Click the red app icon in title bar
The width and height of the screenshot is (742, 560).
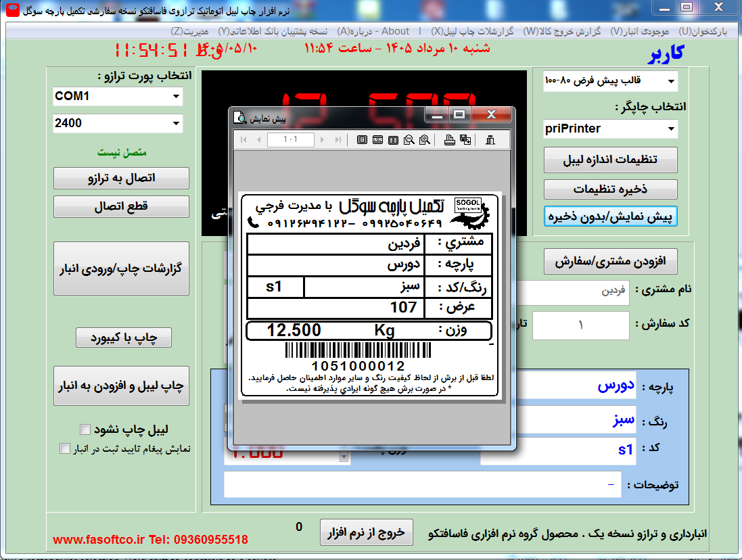pyautogui.click(x=13, y=10)
